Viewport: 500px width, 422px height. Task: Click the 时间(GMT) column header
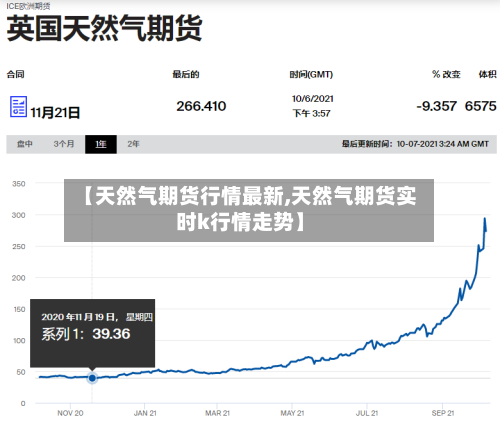point(311,74)
